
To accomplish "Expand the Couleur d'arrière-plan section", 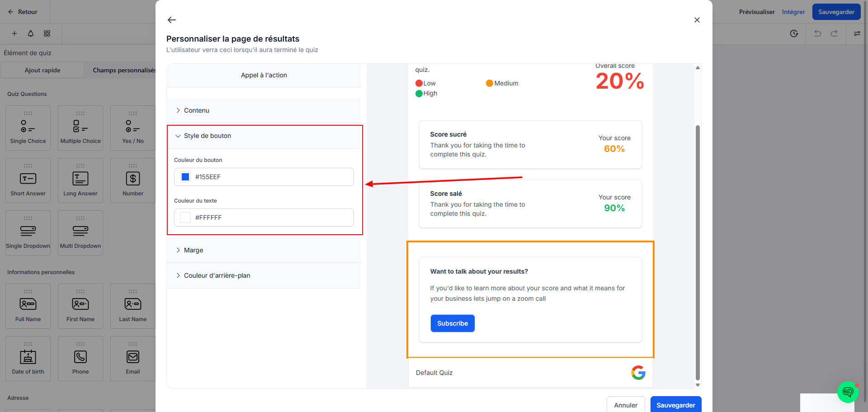I will (x=264, y=275).
